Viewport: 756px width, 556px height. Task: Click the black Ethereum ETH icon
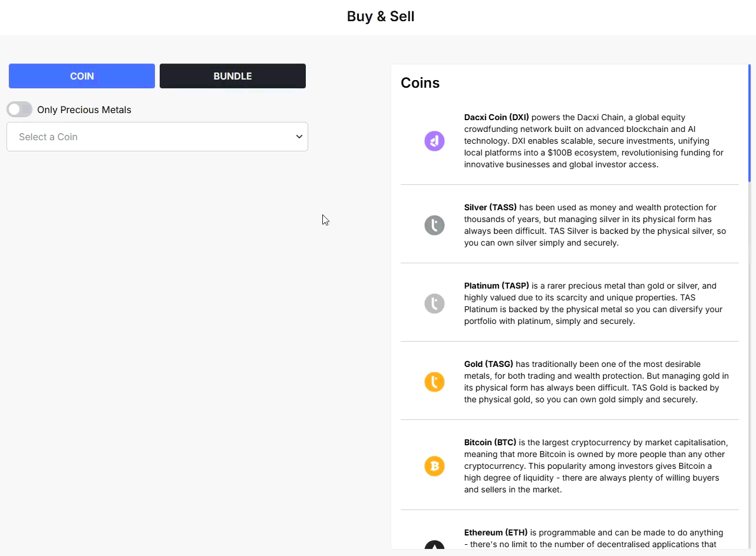(x=434, y=545)
